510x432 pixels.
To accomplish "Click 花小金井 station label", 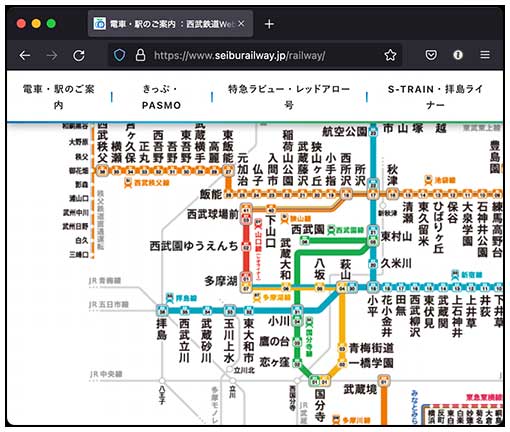I will [386, 316].
